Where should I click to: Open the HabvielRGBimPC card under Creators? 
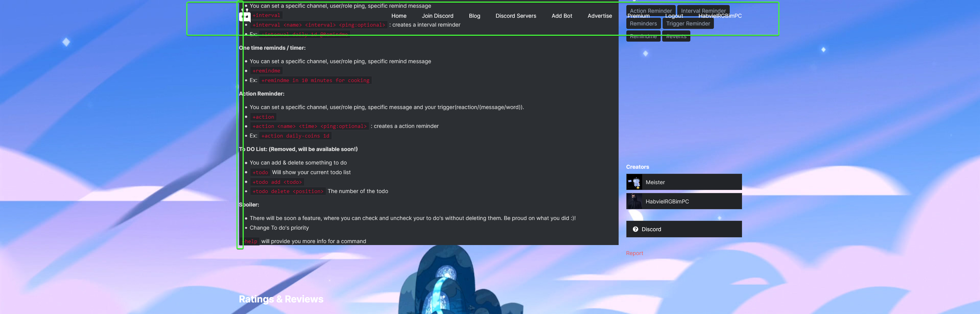coord(684,201)
